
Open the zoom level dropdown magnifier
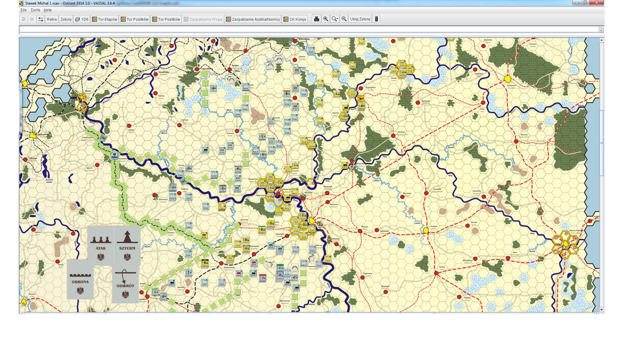[x=335, y=19]
